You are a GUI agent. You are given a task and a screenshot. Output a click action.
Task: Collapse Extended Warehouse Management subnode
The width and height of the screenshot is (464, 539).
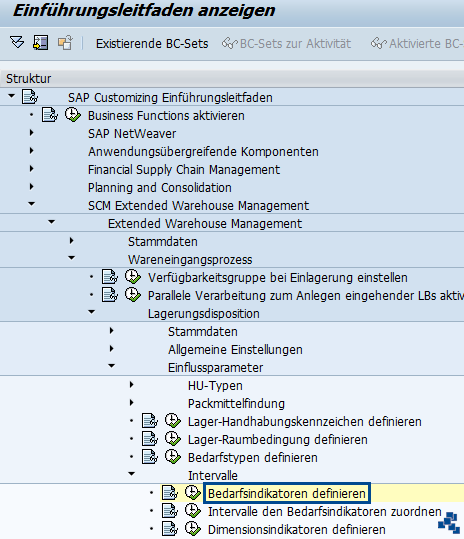point(52,222)
